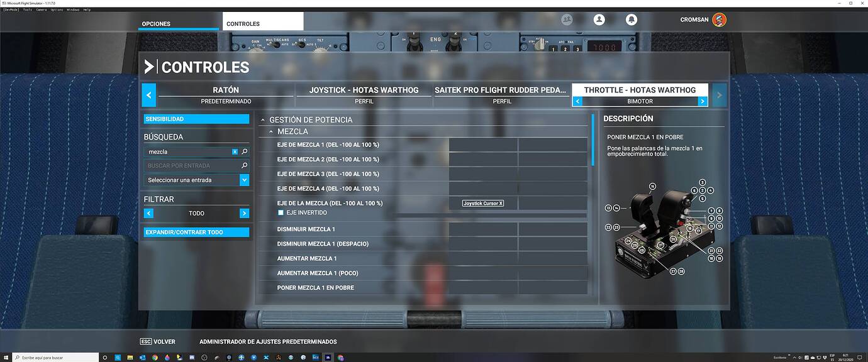Click the magnifier in Buscar por entrada field
Screen dimensions: 868x362
tap(243, 165)
